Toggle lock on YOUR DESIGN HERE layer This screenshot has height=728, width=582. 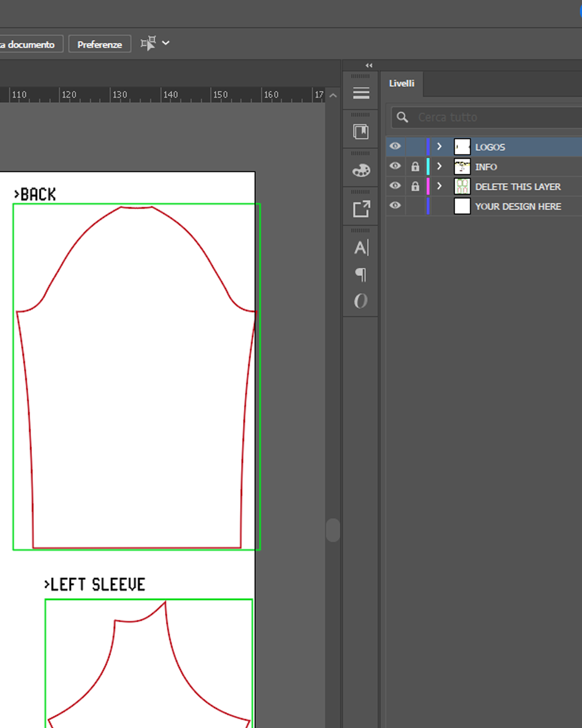[x=415, y=206]
